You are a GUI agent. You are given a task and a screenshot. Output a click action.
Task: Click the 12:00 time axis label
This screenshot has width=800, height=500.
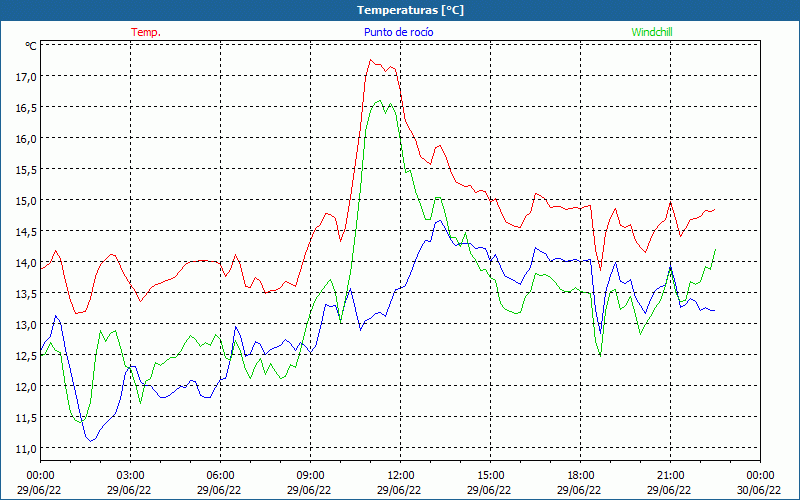pos(400,476)
